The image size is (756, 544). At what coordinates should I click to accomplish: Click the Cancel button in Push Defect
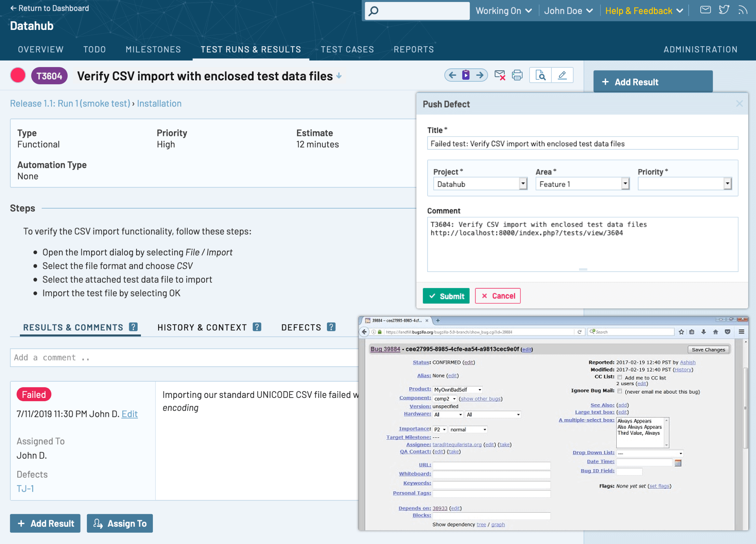click(498, 295)
